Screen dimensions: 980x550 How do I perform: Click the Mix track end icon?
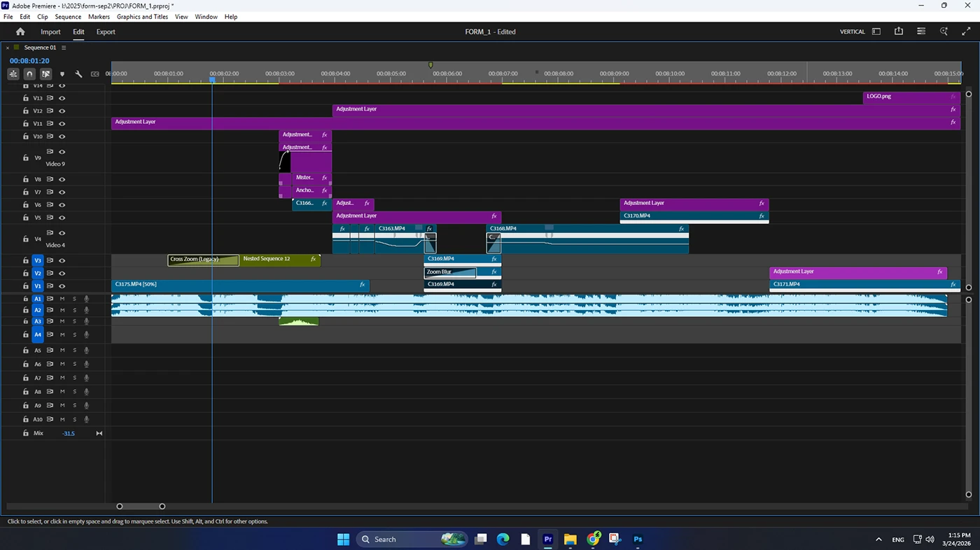(x=99, y=433)
